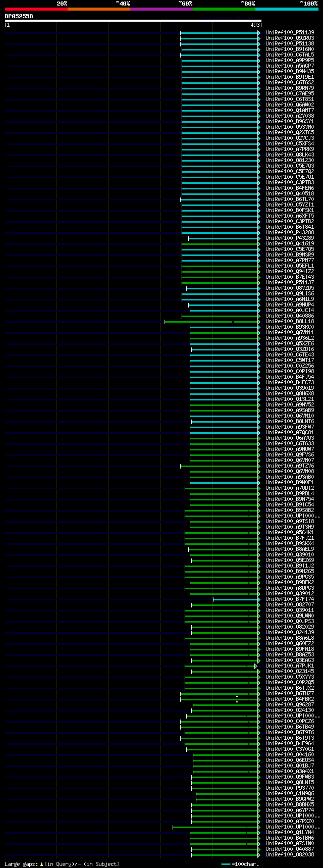Open hit UniRef100_Q1SL21
This screenshot has height=868, width=323.
(x=290, y=399)
